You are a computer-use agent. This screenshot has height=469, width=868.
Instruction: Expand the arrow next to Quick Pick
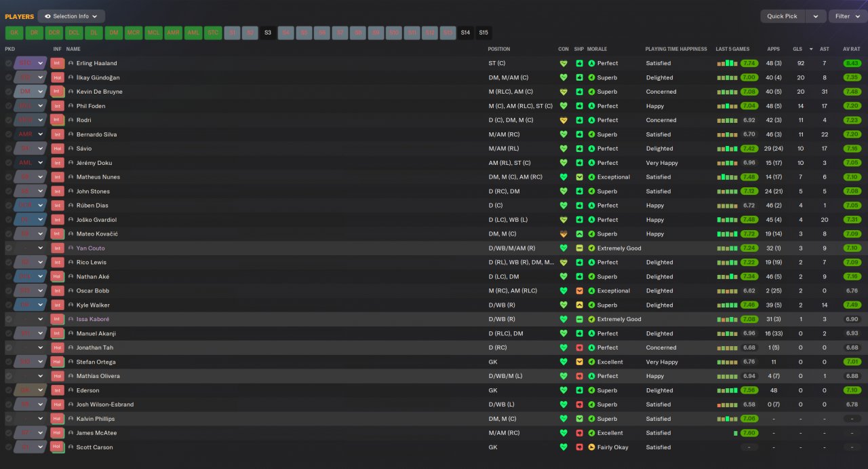(816, 16)
